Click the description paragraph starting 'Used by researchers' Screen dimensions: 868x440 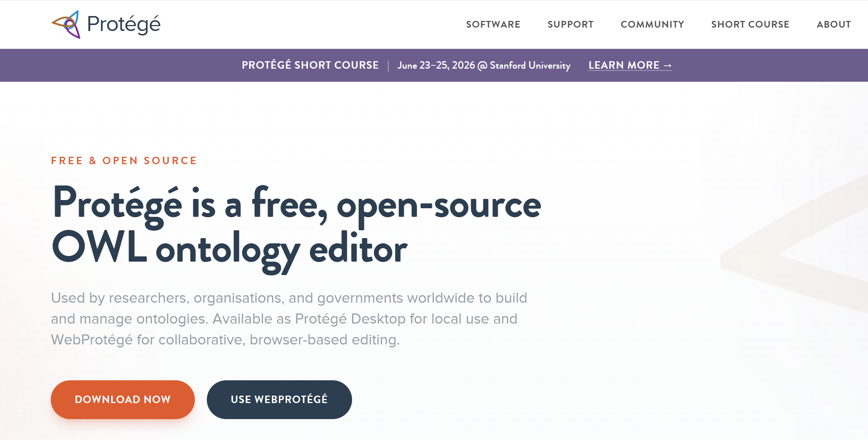pyautogui.click(x=289, y=319)
